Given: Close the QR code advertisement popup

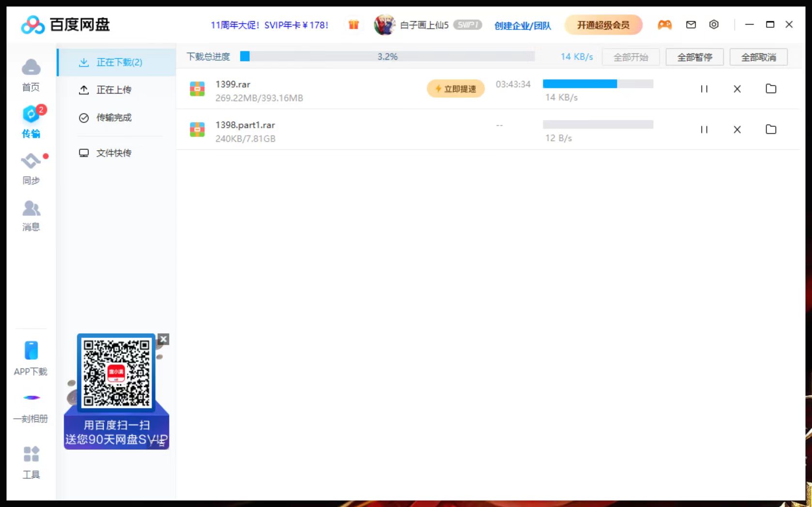Looking at the screenshot, I should (x=164, y=339).
